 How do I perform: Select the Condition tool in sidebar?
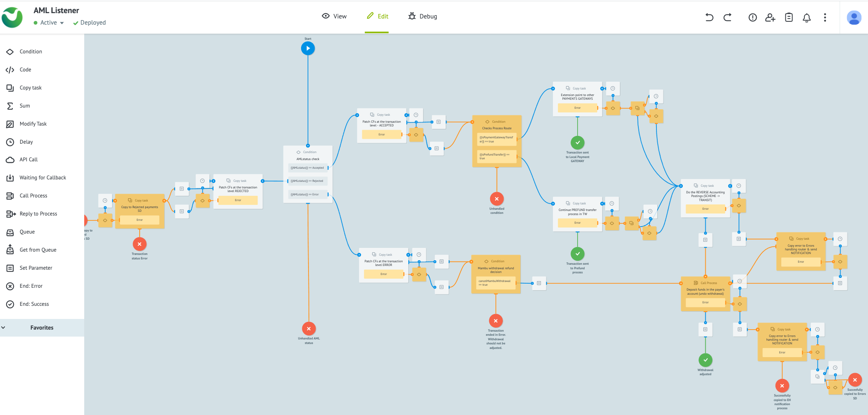(31, 51)
